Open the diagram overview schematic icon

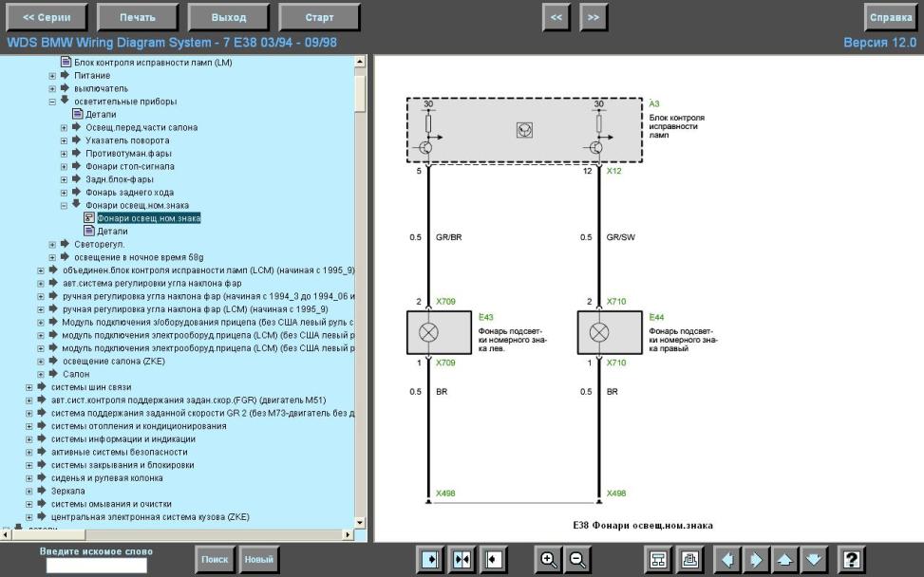coord(658,559)
